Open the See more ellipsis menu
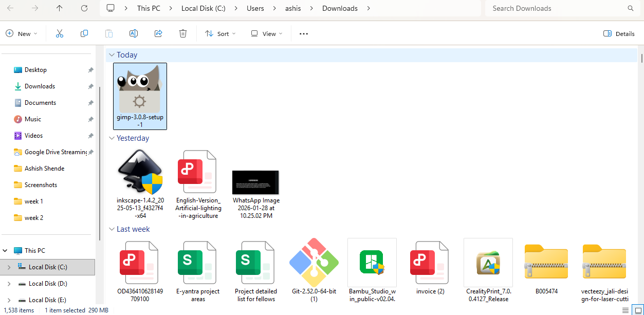Screen dimensions: 644x315 pyautogui.click(x=304, y=33)
